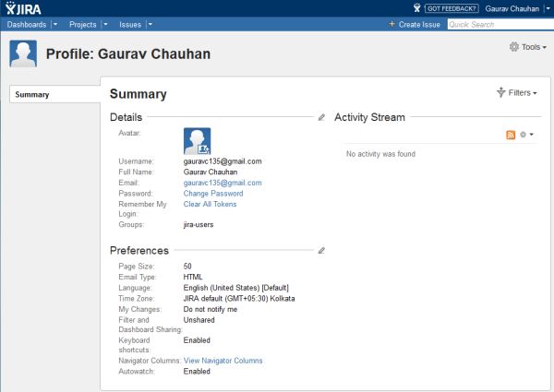Screen dimensions: 554x392
Task: Focus the Quick Search field
Action: (500, 24)
